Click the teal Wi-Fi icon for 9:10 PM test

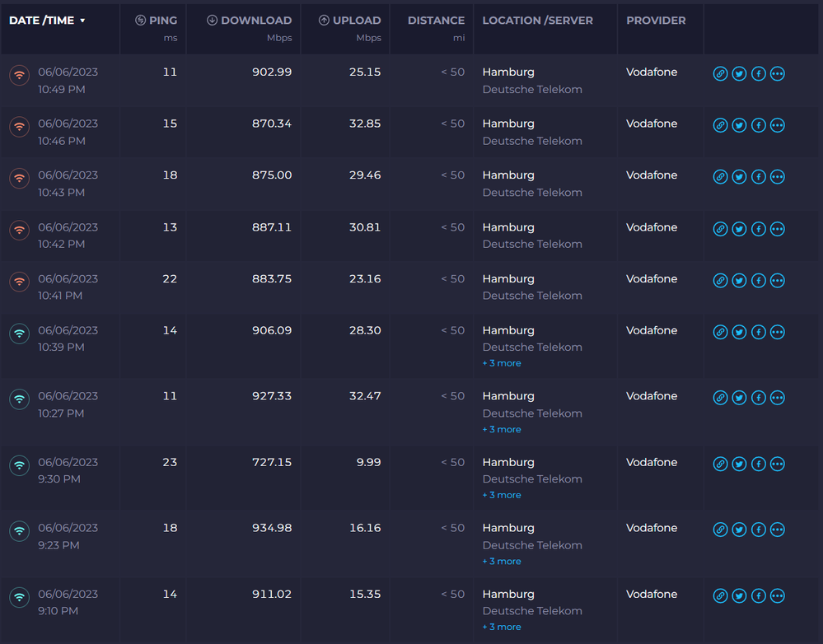tap(20, 597)
